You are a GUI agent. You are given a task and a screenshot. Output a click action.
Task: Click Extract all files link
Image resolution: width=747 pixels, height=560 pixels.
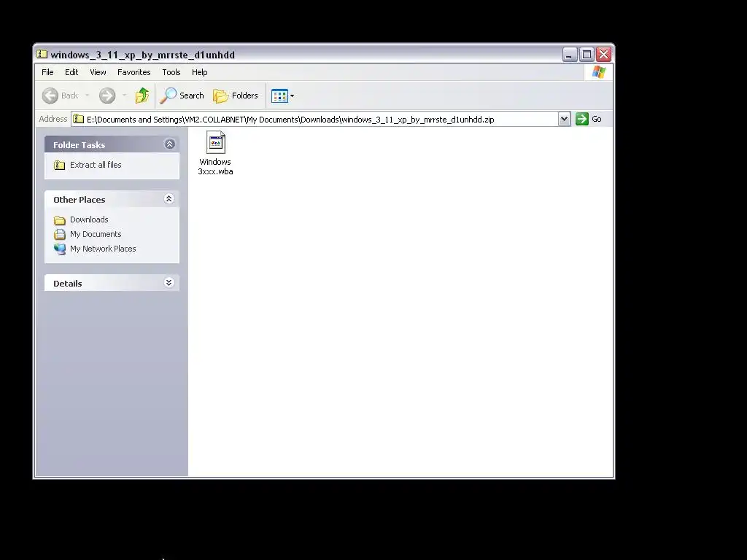coord(96,165)
